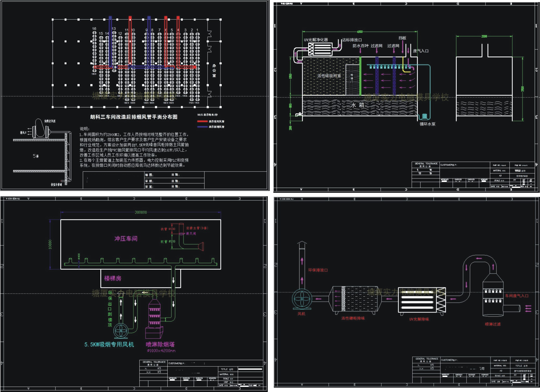
Task: Click the 4500 dimension above the water tank unit
Action: [x=359, y=32]
